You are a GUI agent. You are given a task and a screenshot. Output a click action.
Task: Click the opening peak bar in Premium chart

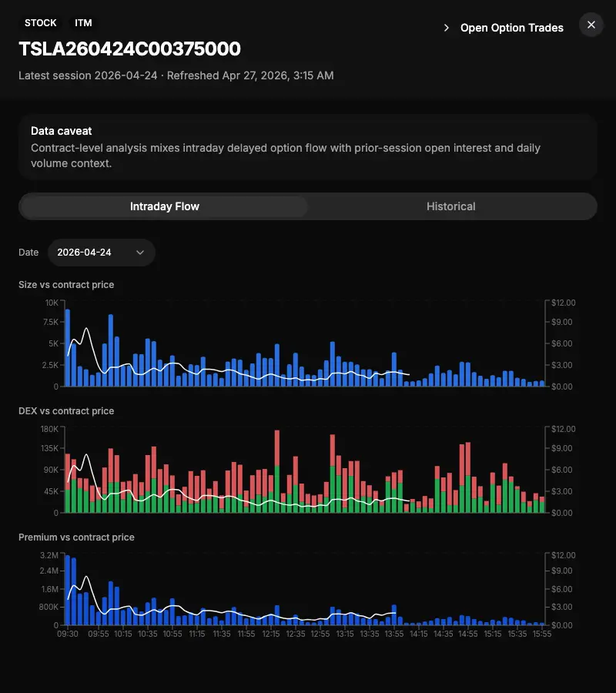tap(68, 589)
